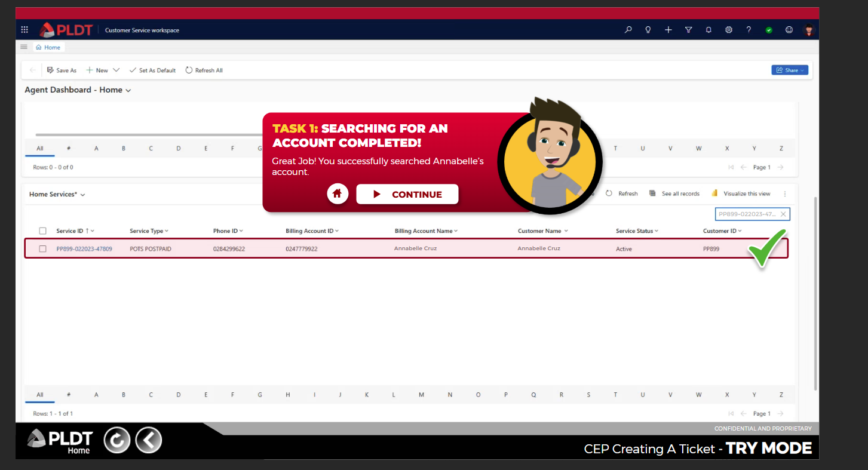Open the Customer Name column header menu
Image resolution: width=868 pixels, height=470 pixels.
tap(543, 231)
